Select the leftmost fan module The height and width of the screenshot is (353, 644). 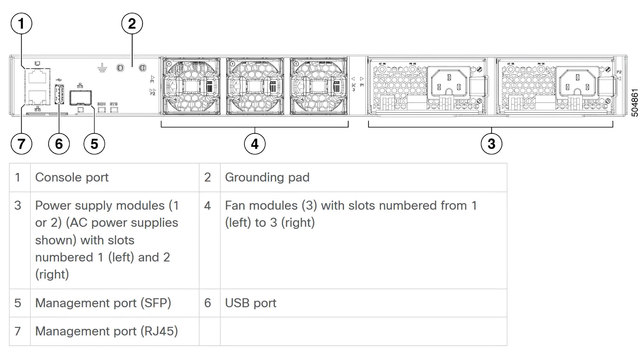pyautogui.click(x=191, y=86)
